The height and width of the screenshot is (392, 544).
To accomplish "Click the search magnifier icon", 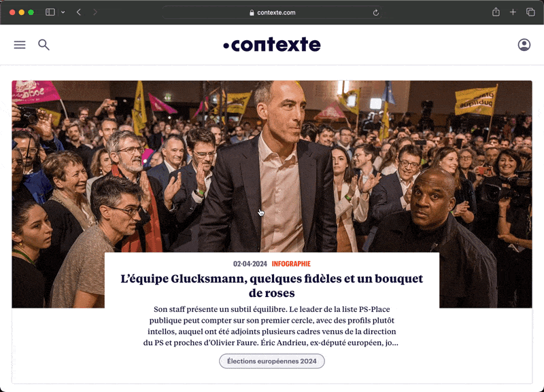I will point(44,45).
